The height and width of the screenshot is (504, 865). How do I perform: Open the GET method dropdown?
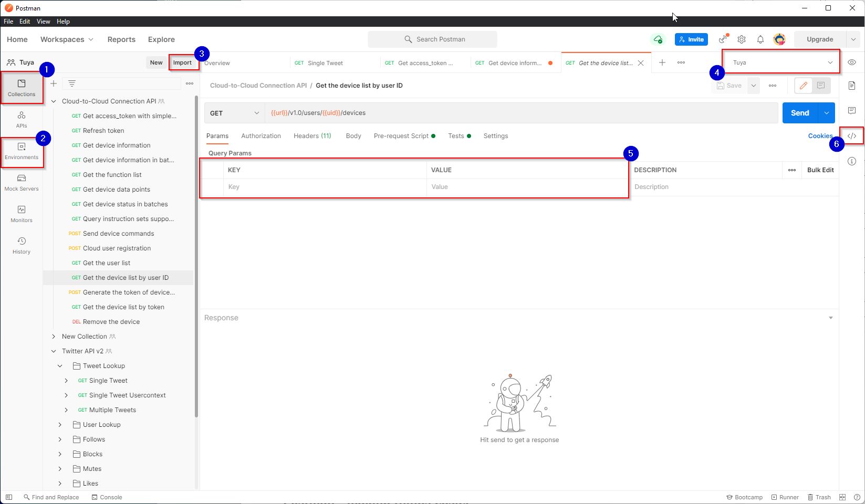(x=234, y=113)
